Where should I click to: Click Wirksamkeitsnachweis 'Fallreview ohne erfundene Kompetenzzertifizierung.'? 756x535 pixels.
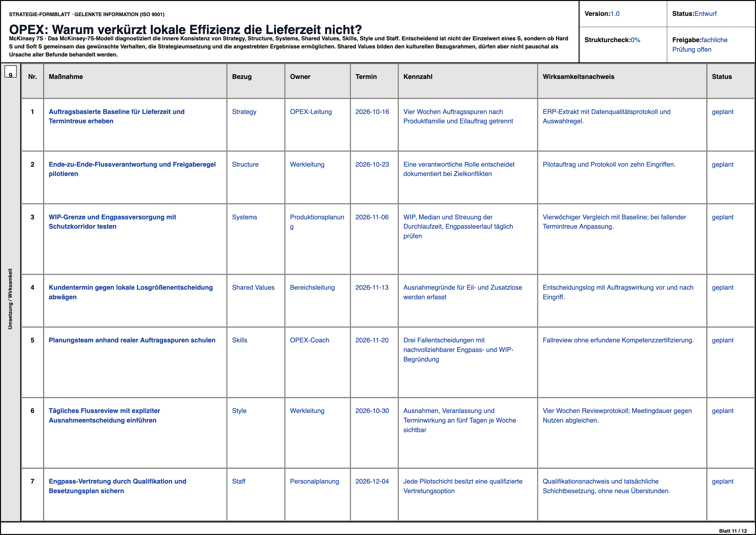(618, 340)
